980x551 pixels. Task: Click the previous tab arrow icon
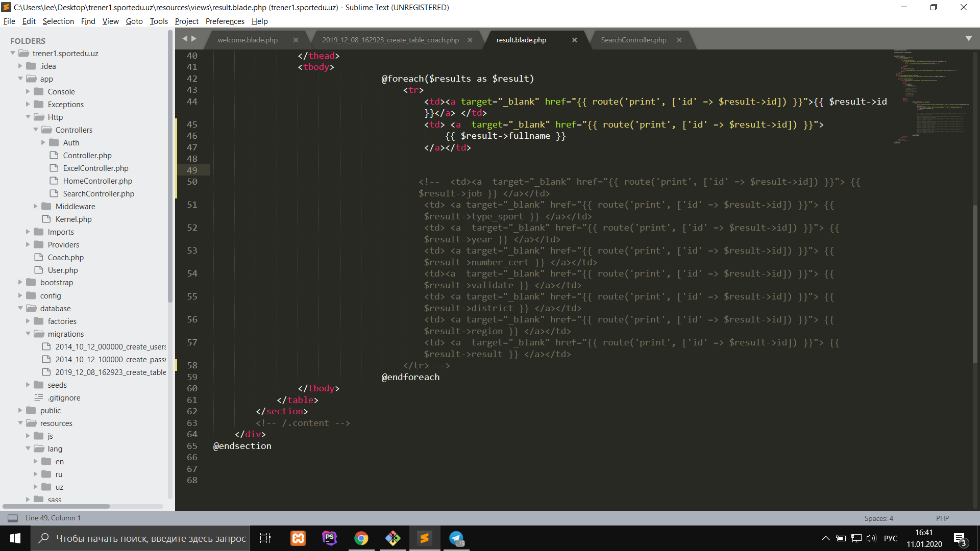(x=185, y=39)
